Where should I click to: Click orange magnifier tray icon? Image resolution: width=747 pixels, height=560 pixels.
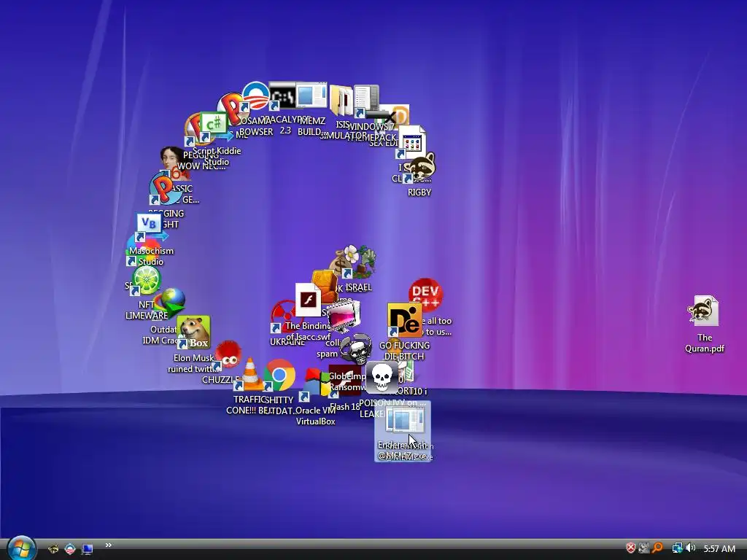[658, 548]
